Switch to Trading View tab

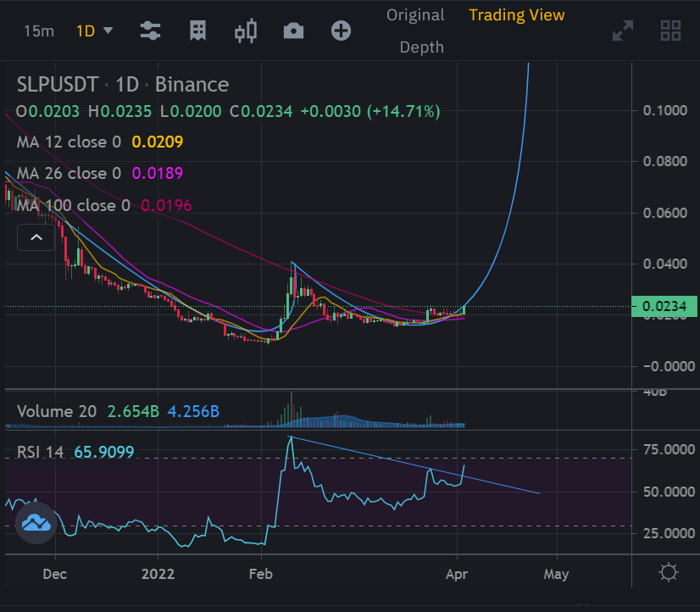[x=516, y=15]
